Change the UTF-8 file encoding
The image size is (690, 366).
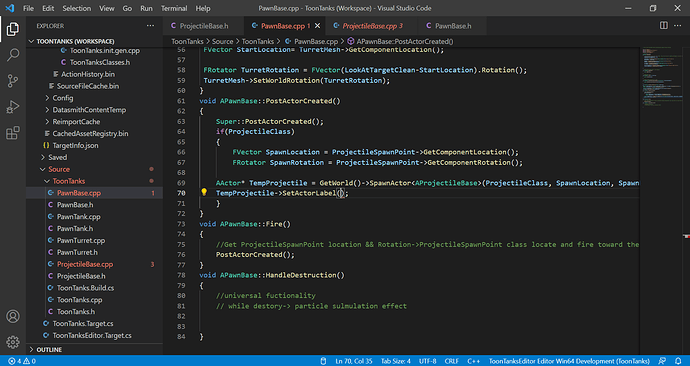[427, 361]
